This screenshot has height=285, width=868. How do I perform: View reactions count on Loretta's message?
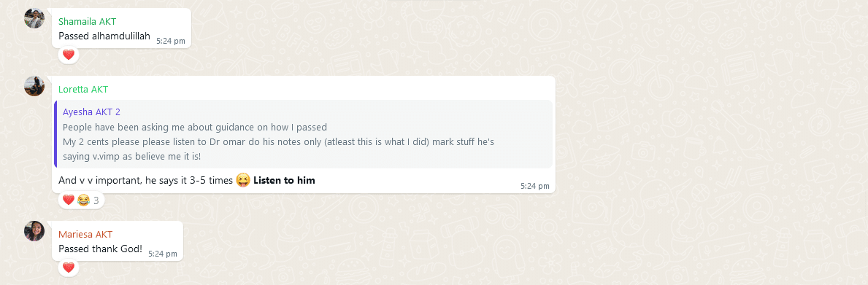81,200
